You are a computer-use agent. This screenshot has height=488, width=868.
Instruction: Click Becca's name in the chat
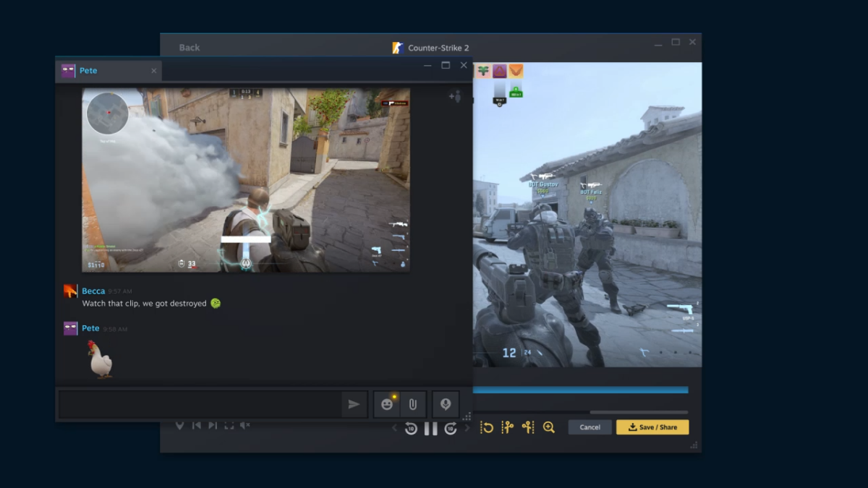pos(93,291)
